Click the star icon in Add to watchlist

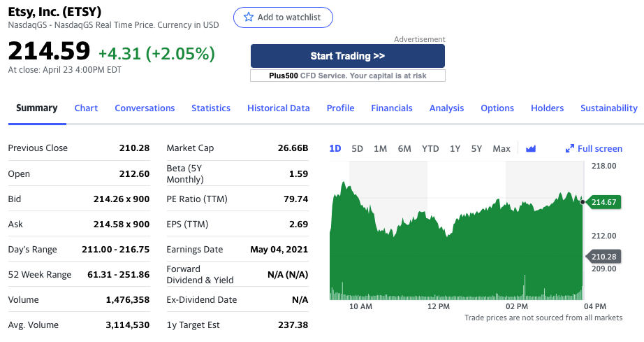point(249,17)
